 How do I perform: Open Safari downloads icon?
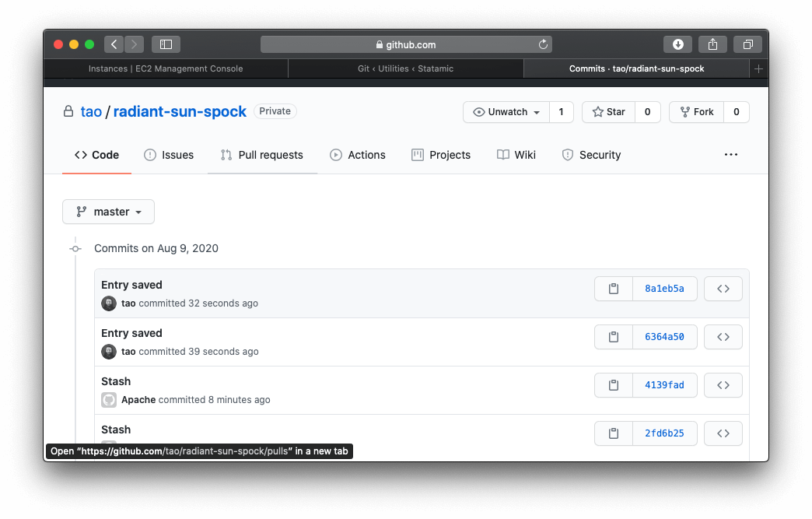click(x=677, y=44)
